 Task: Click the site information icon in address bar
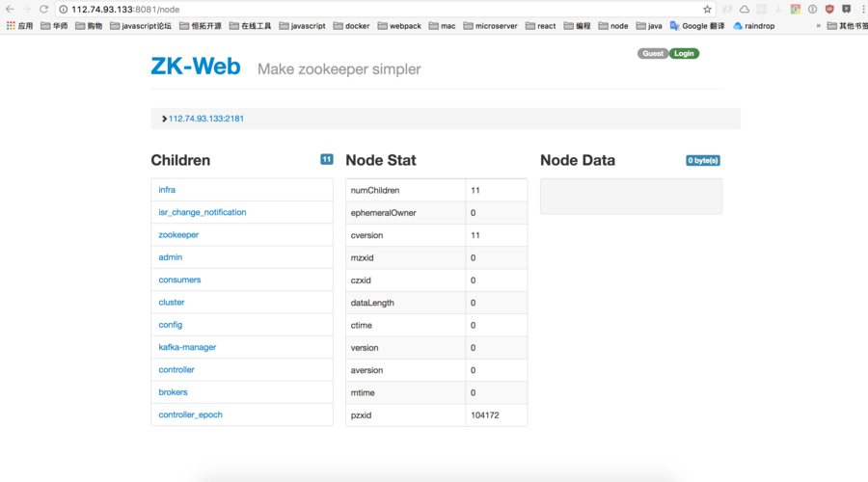point(64,9)
